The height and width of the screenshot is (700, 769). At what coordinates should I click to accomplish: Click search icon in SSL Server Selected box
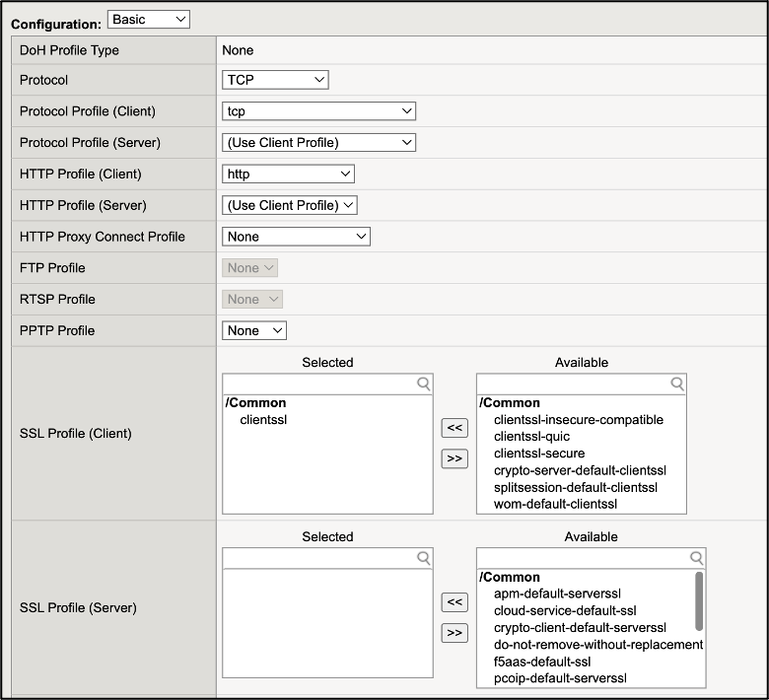click(423, 558)
